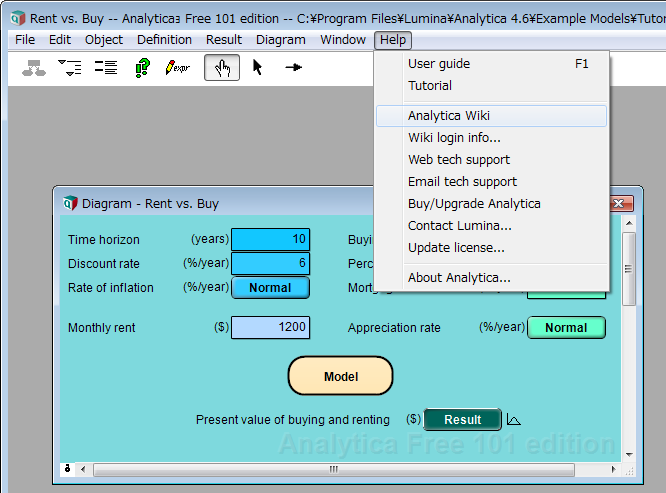Click the dark green Result button
The height and width of the screenshot is (493, 666).
463,420
